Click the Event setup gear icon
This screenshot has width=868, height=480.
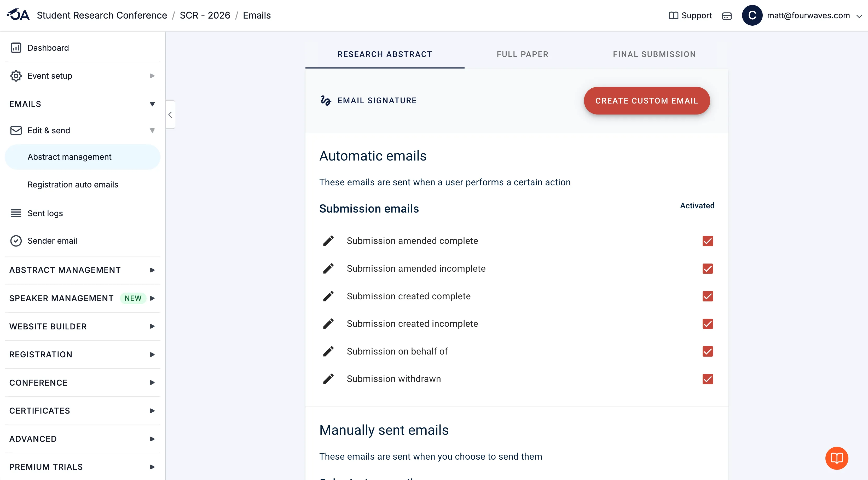pyautogui.click(x=16, y=76)
